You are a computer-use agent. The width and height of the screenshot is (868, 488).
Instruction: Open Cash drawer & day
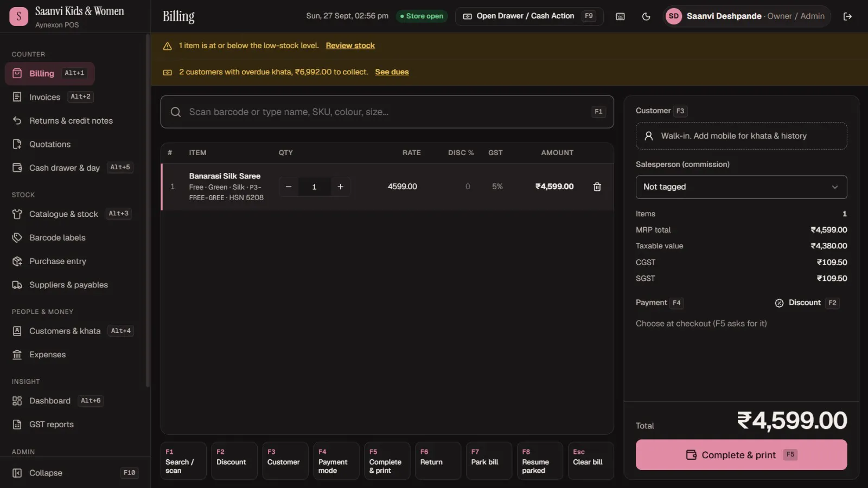[x=73, y=168]
